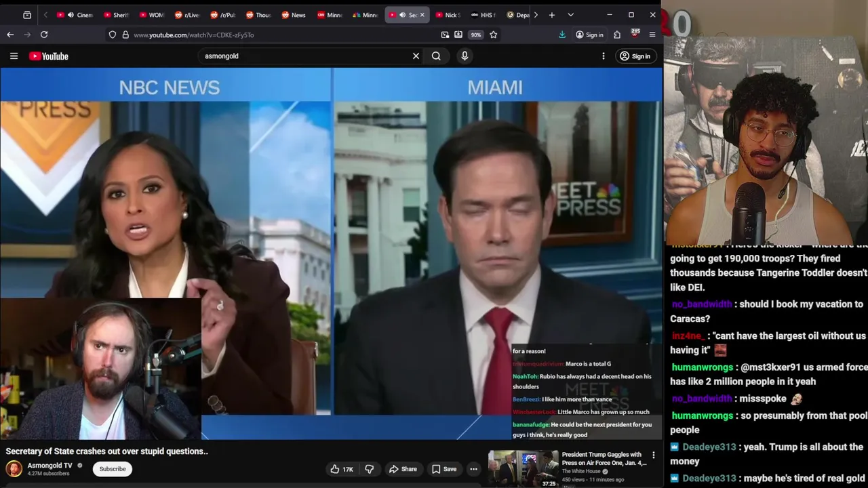Viewport: 868px width, 488px height.
Task: Open YouTube settings three-dot menu
Action: pos(603,56)
